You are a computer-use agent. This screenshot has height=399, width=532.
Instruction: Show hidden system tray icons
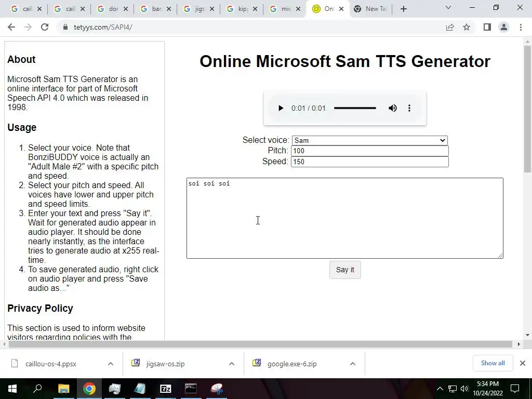440,389
